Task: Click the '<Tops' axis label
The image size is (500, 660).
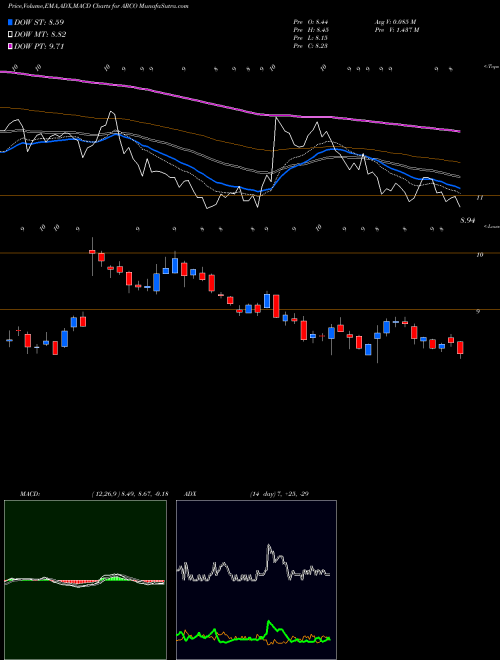Action: click(x=491, y=67)
